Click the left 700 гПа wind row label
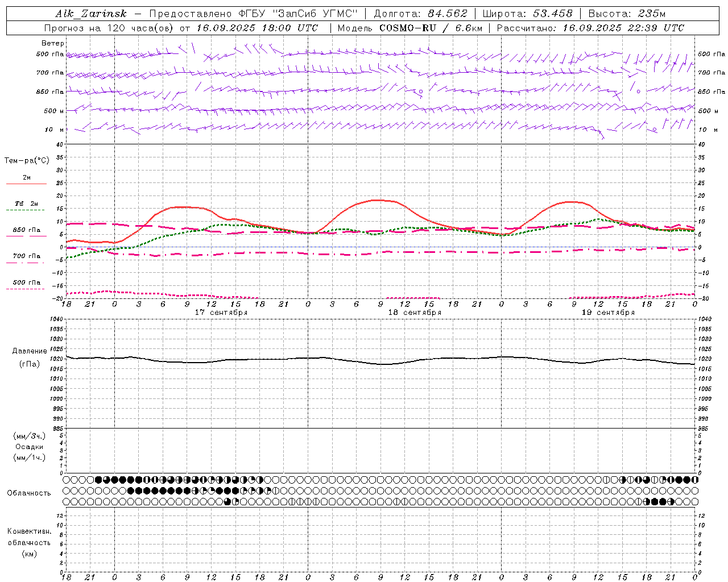The width and height of the screenshot is (728, 582). (x=51, y=73)
